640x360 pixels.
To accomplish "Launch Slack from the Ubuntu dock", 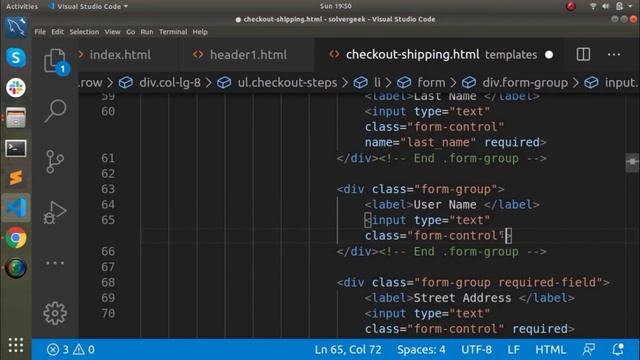I will pyautogui.click(x=16, y=87).
